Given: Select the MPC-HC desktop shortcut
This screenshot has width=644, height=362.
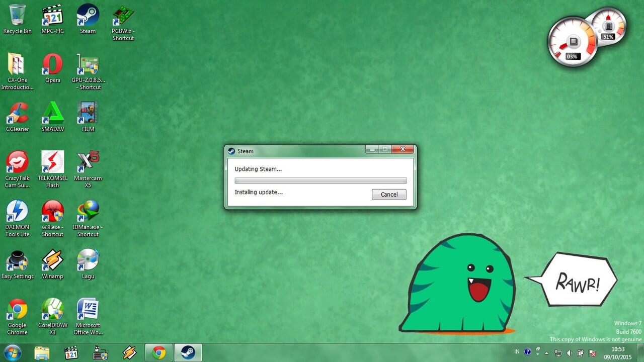Looking at the screenshot, I should (53, 19).
